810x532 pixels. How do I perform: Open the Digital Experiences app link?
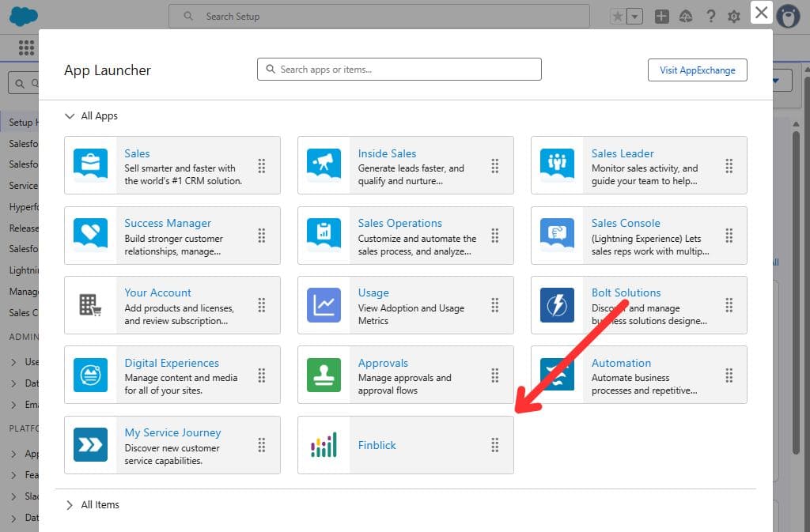click(x=172, y=363)
